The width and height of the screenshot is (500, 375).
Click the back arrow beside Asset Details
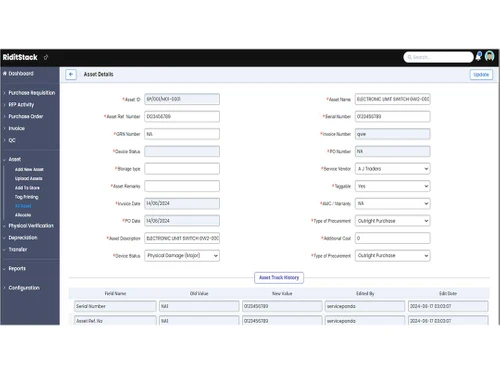(x=71, y=74)
